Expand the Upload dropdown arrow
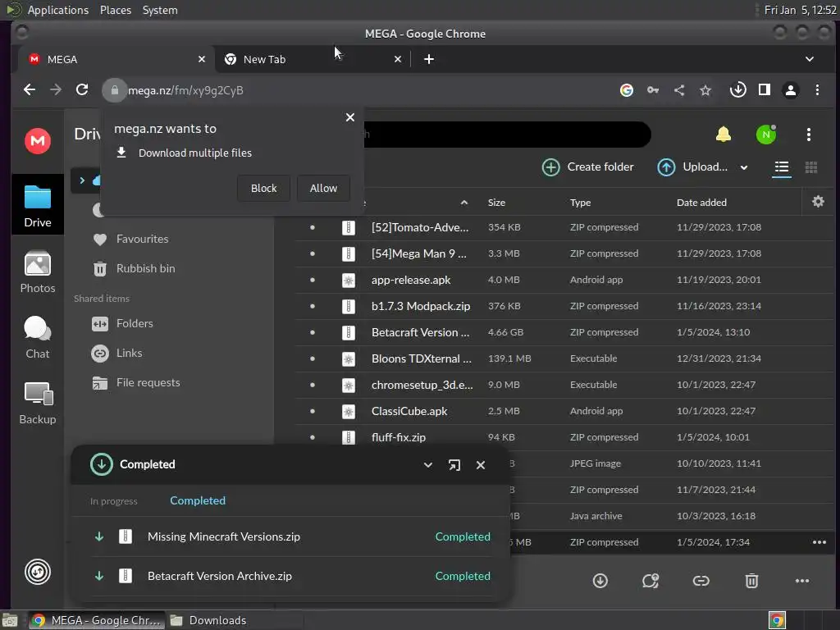 pos(743,167)
